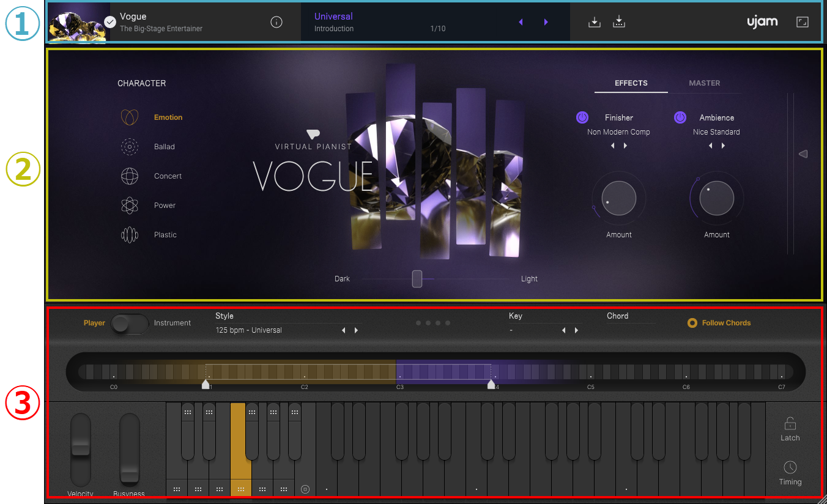Viewport: 827px width, 504px height.
Task: Toggle the Player / Instrument switch
Action: pyautogui.click(x=130, y=324)
